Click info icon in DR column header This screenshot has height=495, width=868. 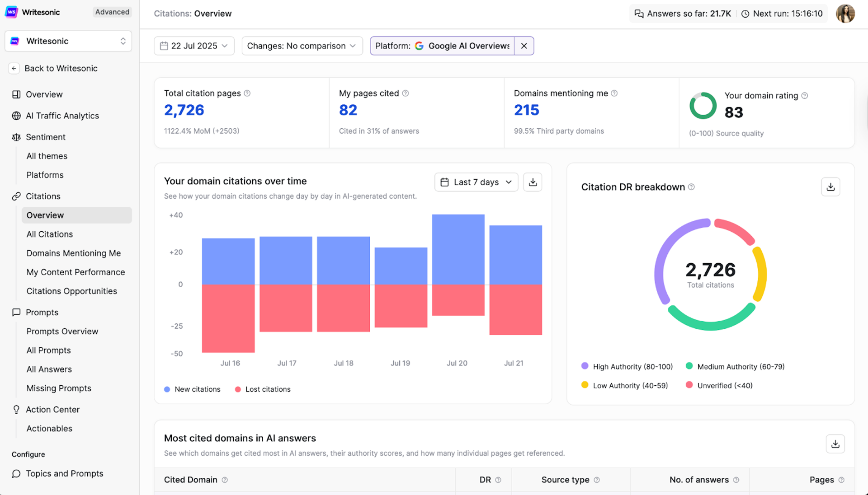498,480
